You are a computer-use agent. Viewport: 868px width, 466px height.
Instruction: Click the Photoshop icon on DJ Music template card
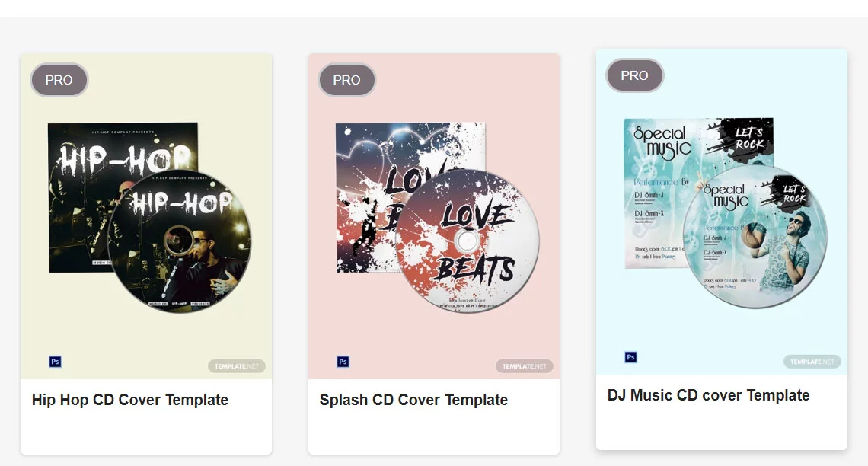(630, 356)
